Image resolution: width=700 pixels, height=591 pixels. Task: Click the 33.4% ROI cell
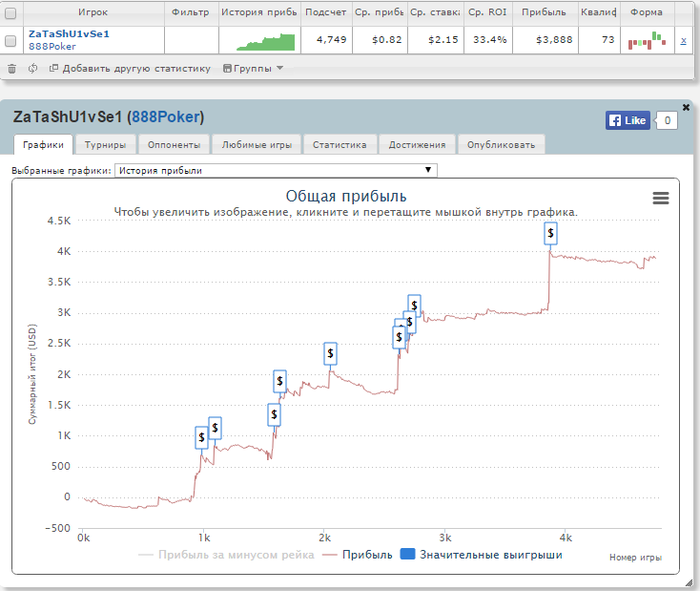tap(490, 40)
